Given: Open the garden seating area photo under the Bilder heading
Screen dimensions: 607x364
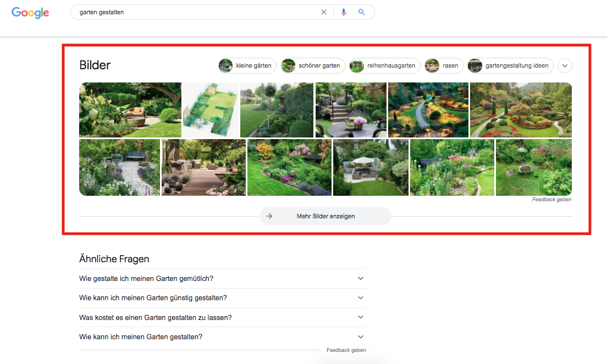Looking at the screenshot, I should click(x=130, y=110).
